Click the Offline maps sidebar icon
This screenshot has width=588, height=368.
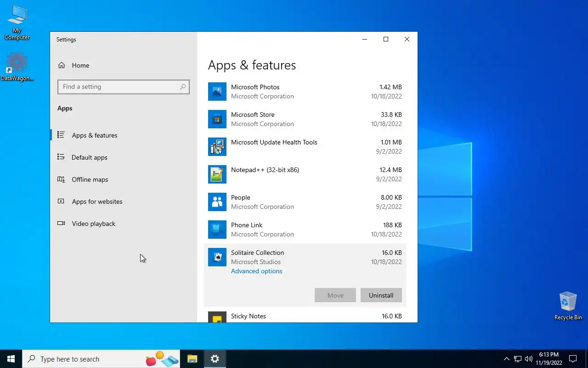pyautogui.click(x=61, y=179)
